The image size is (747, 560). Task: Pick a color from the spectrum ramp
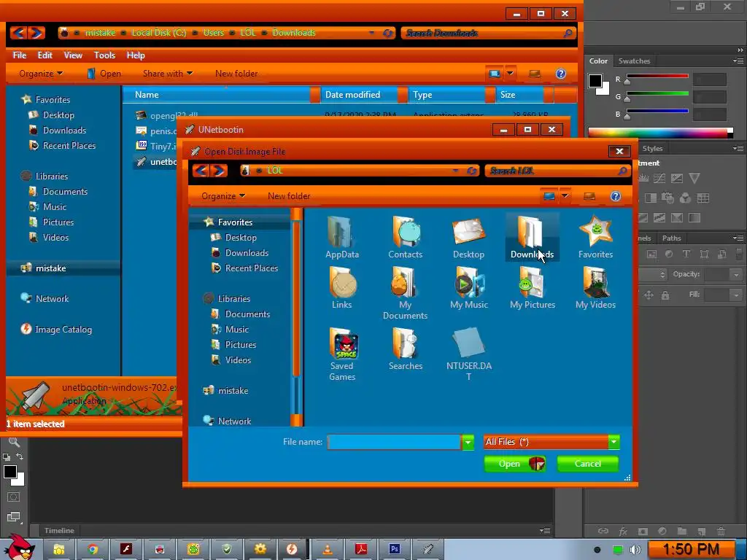pos(660,133)
